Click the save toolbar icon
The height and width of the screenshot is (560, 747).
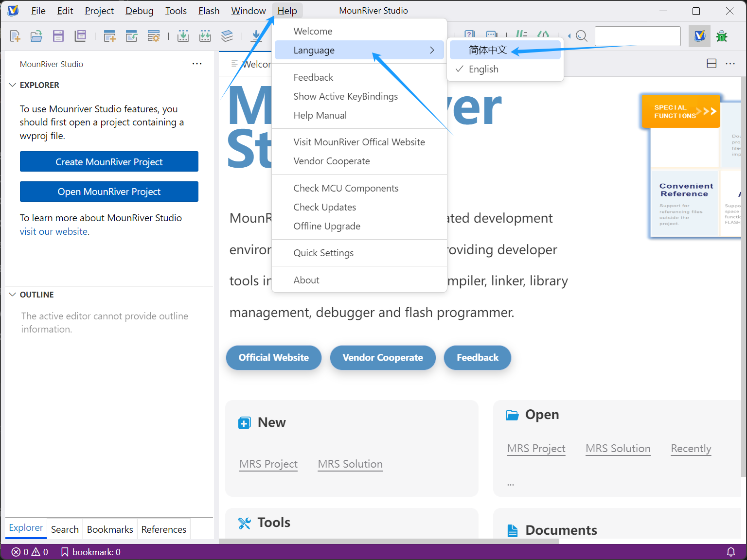58,36
